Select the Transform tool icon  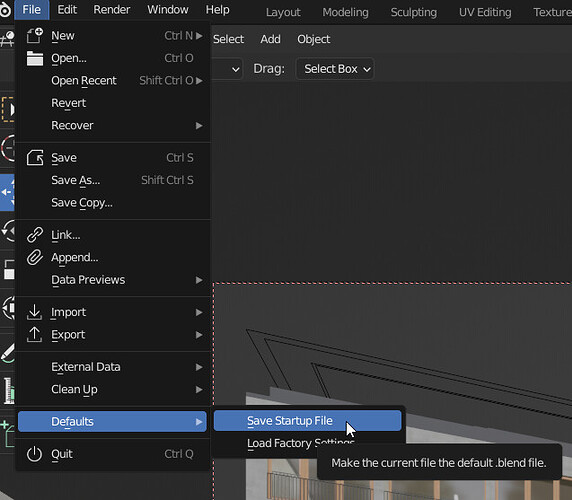point(7,308)
